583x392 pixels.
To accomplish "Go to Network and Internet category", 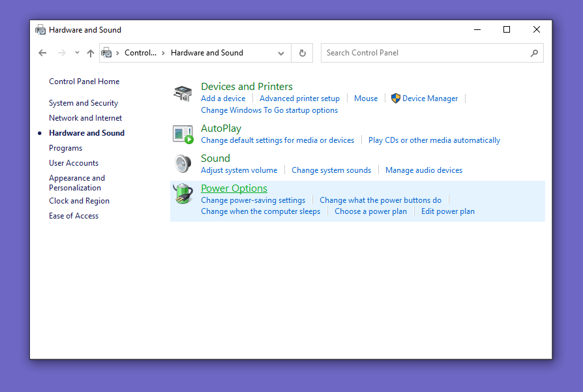I will pyautogui.click(x=85, y=118).
